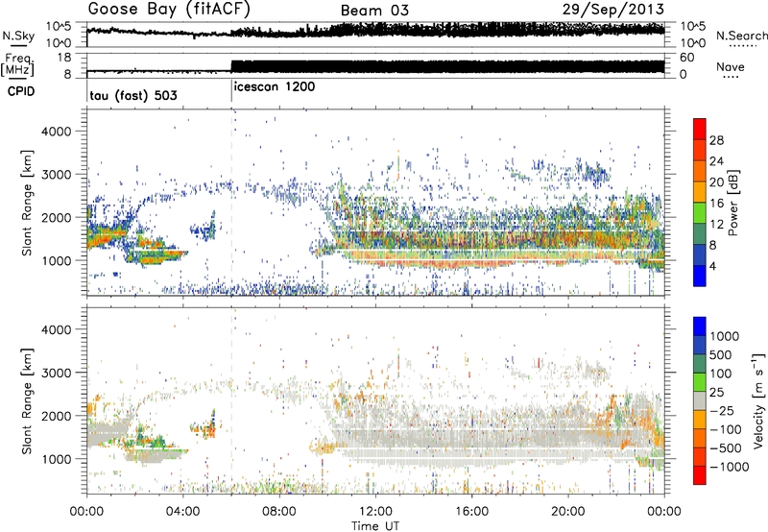Click the red bottom of velocity colorbar
This screenshot has height=532, width=768.
pyautogui.click(x=700, y=475)
